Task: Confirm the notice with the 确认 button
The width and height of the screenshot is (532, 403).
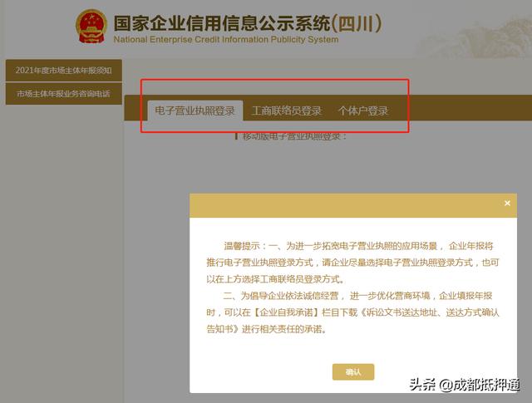Action: click(353, 371)
